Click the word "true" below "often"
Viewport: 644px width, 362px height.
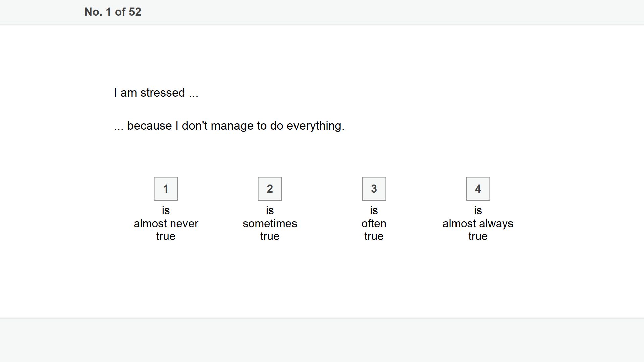pyautogui.click(x=374, y=236)
